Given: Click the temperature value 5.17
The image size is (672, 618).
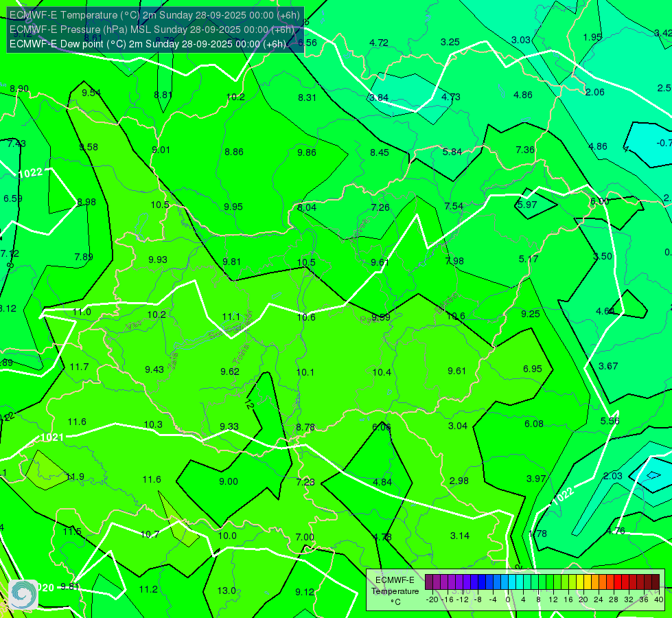Looking at the screenshot, I should tap(529, 259).
